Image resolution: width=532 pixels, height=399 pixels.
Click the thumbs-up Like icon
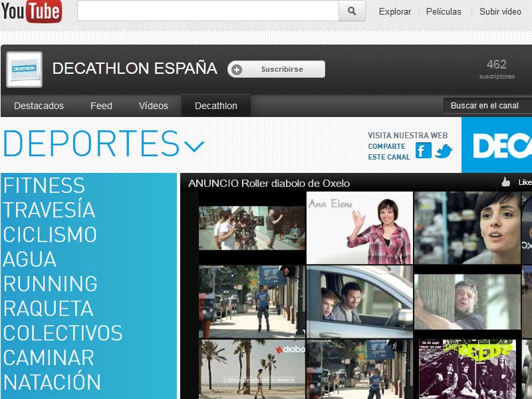(506, 182)
